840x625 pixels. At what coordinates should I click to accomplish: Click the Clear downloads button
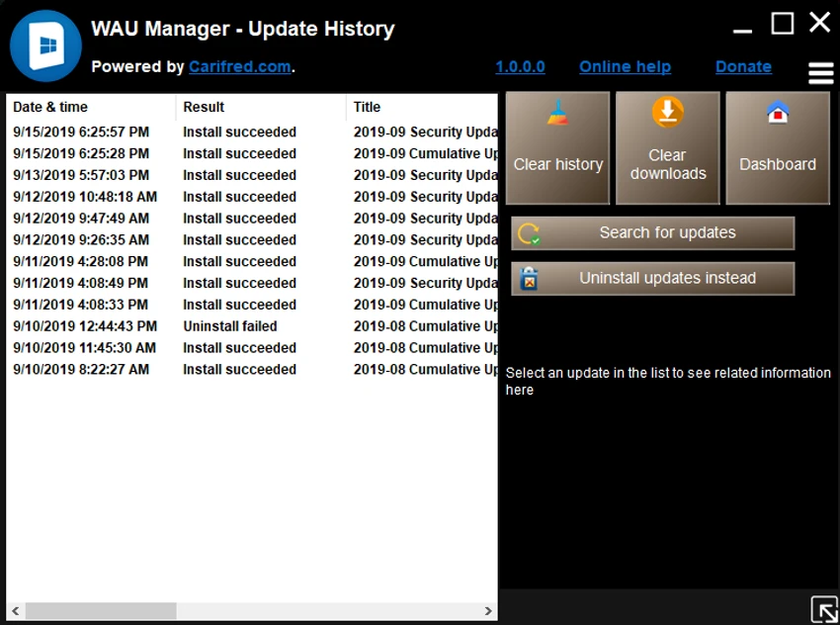click(x=667, y=148)
